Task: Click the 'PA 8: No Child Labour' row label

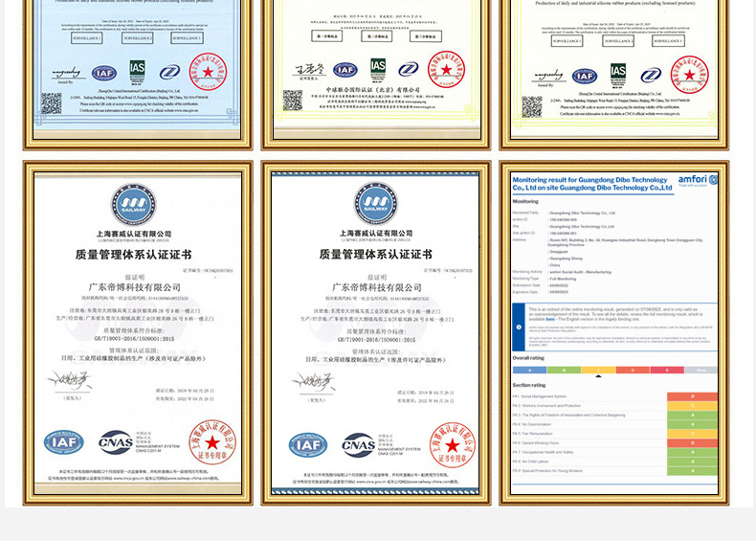Action: tap(535, 462)
